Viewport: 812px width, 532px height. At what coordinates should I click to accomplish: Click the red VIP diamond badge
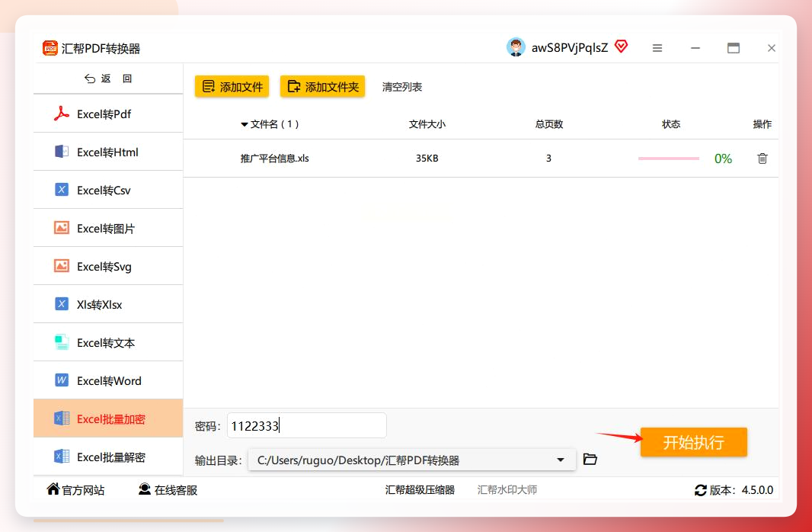(x=621, y=46)
